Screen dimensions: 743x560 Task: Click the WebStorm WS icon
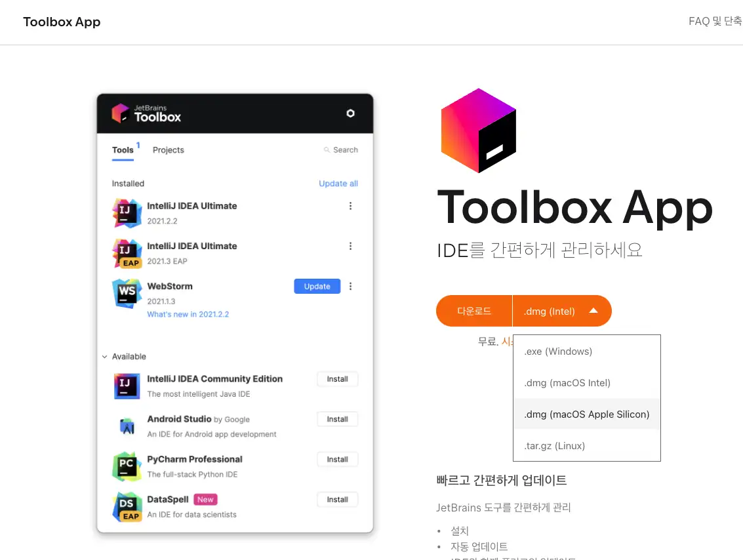point(127,294)
